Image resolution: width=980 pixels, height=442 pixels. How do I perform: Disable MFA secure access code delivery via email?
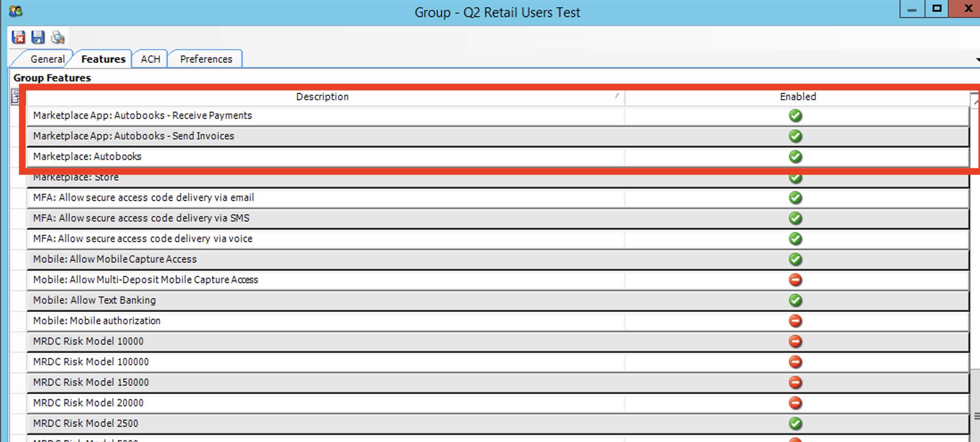796,197
